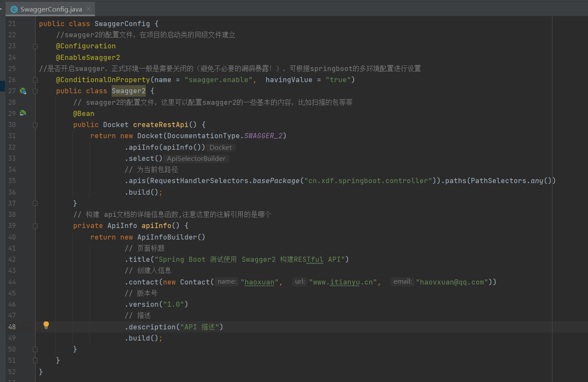Click the yellow lightbulb quick-fix icon
Screen dimensions: 588x382
[46, 325]
